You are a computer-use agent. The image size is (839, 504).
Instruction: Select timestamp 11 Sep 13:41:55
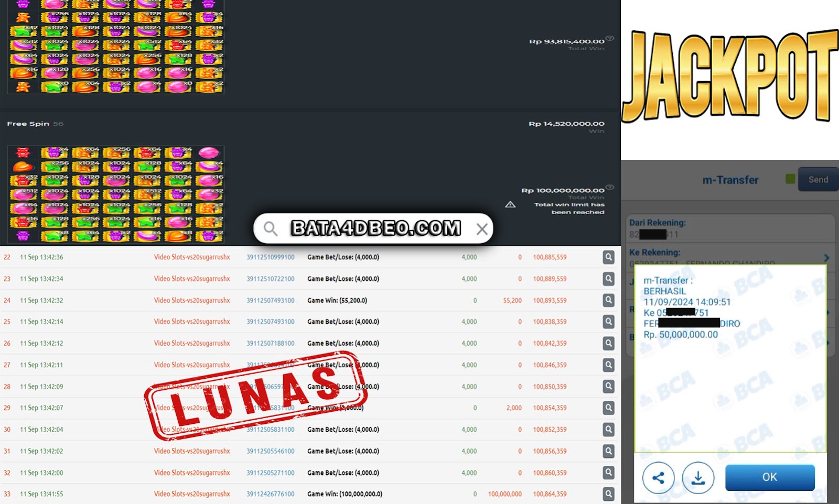[41, 494]
